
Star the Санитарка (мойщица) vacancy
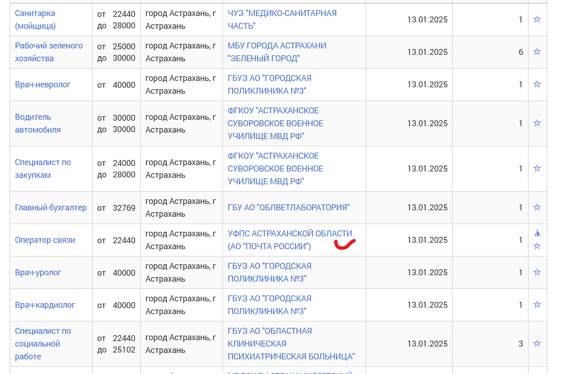pos(537,19)
